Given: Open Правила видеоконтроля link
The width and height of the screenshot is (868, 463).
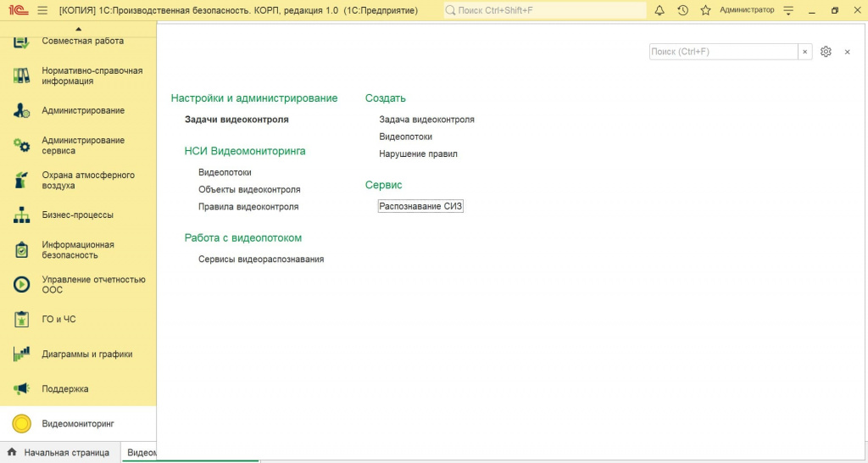Looking at the screenshot, I should pyautogui.click(x=248, y=207).
